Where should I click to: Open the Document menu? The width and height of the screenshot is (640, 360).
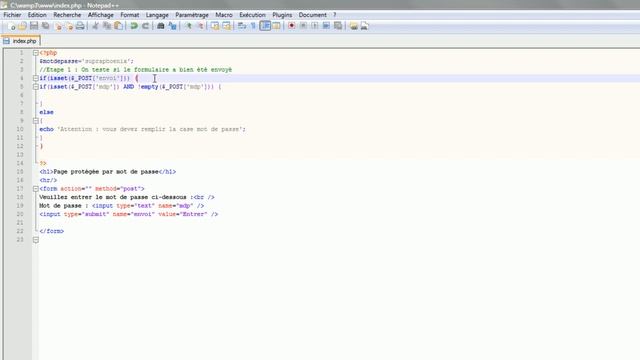[x=312, y=15]
